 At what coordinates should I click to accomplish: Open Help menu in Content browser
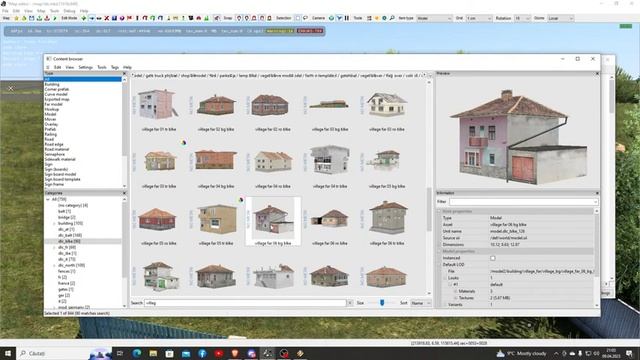(127, 67)
